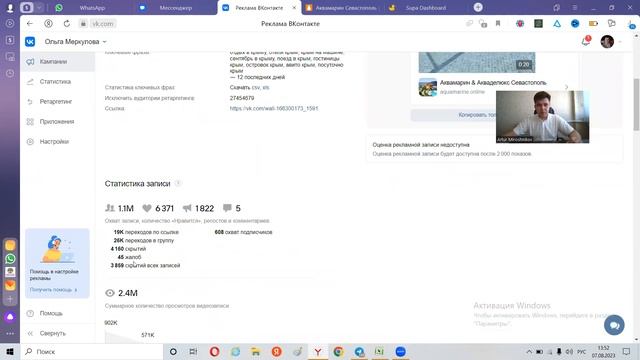The height and width of the screenshot is (360, 640).
Task: Open WhatsApp in the browser side panel
Action: tap(10, 259)
